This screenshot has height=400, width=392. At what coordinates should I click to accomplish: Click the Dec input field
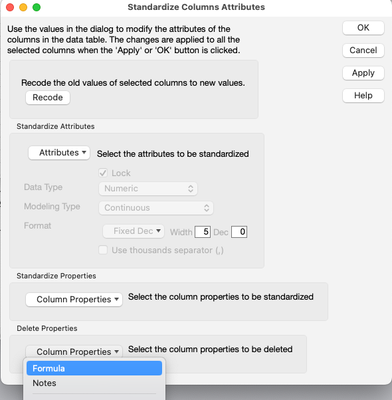click(239, 232)
